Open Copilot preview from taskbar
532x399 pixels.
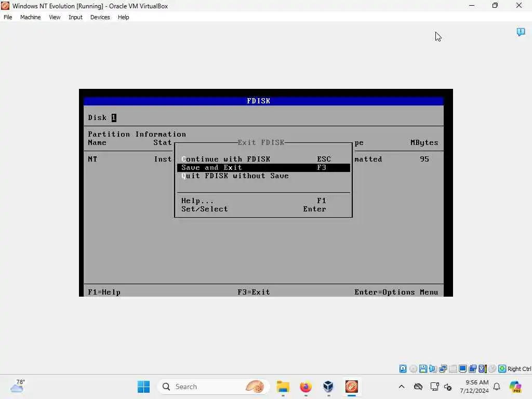(x=515, y=387)
